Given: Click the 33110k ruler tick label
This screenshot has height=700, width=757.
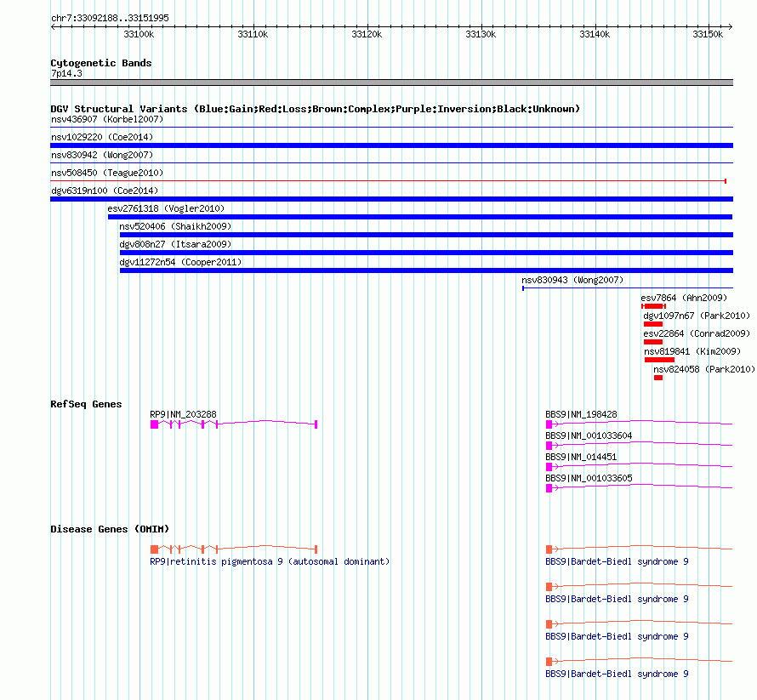Looking at the screenshot, I should point(253,34).
